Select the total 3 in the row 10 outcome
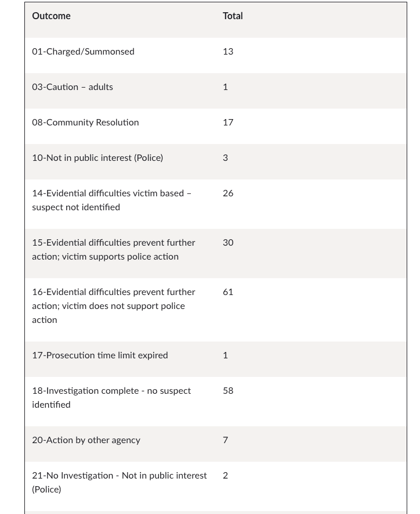 [x=226, y=158]
